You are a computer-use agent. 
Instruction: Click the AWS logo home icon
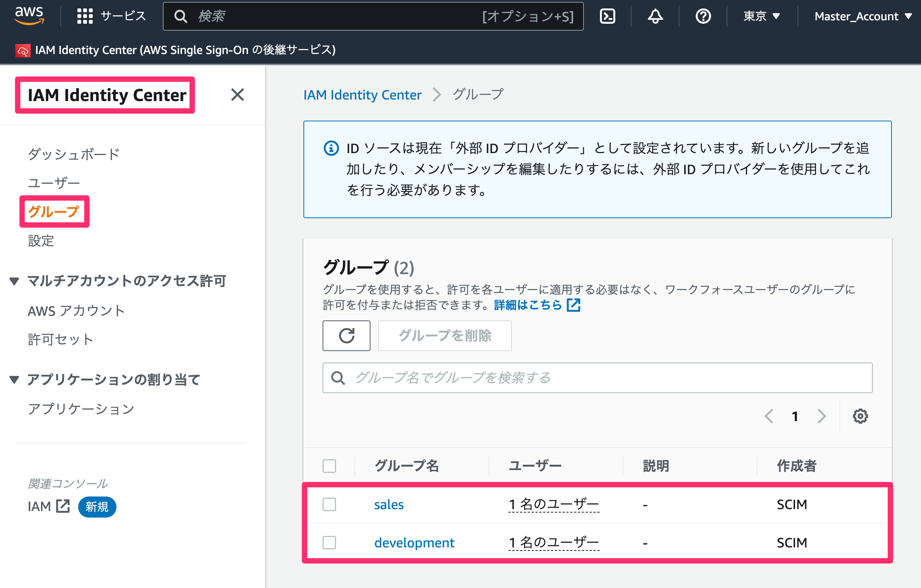pyautogui.click(x=29, y=16)
